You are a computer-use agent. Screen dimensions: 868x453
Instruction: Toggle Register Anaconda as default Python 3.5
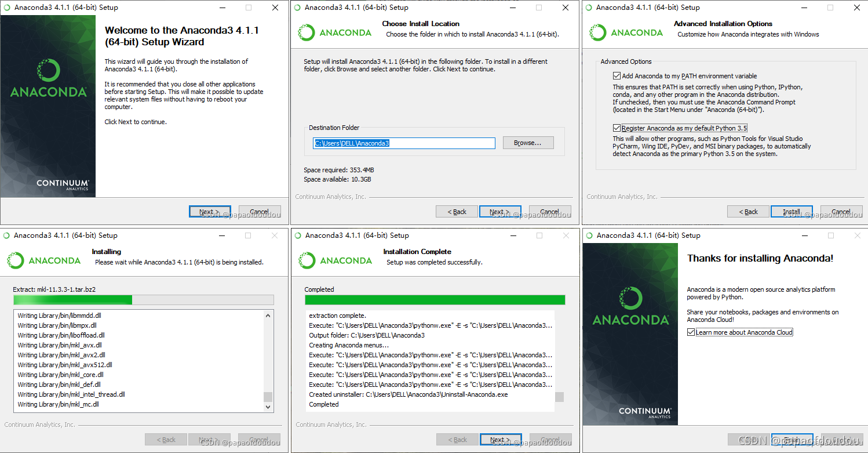[x=617, y=128]
